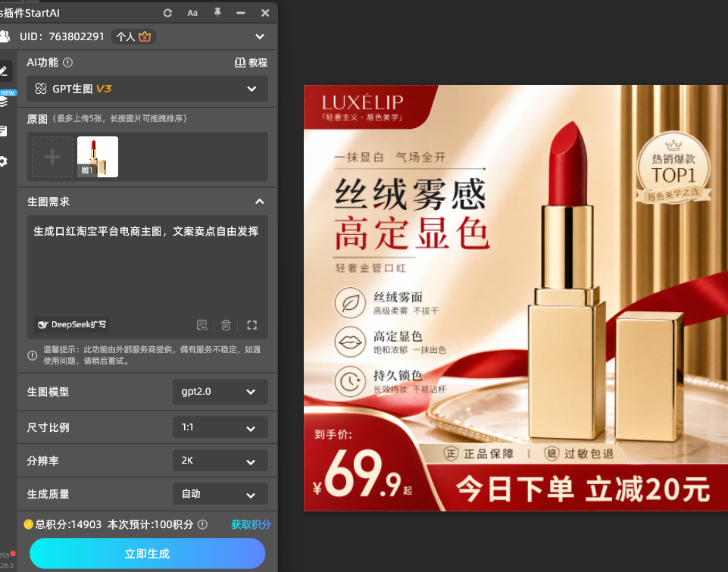
Task: Expand prompt box to fullscreen
Action: pos(252,325)
